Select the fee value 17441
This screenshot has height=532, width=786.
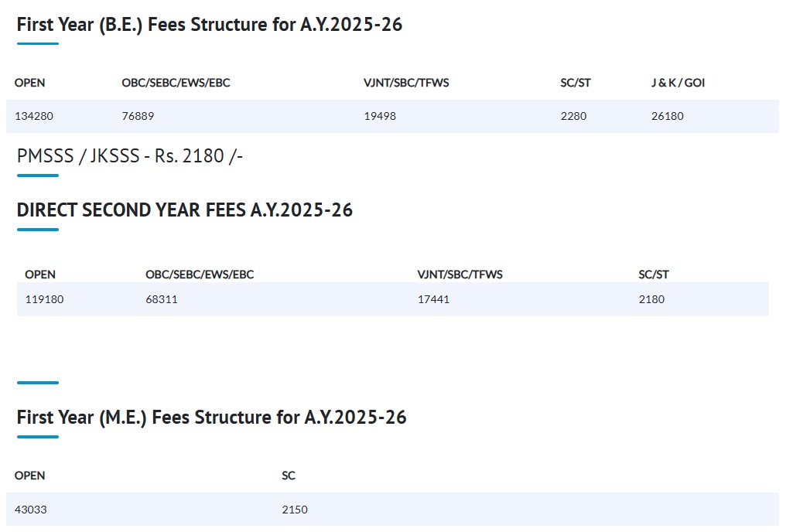pos(433,299)
